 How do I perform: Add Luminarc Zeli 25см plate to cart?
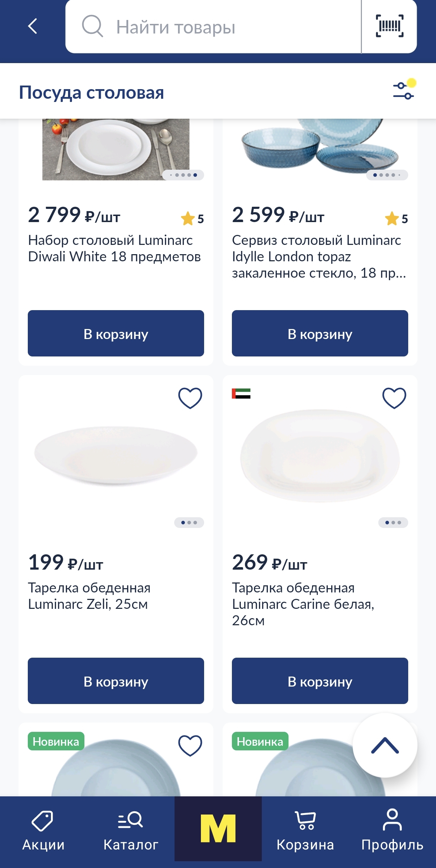coord(116,681)
